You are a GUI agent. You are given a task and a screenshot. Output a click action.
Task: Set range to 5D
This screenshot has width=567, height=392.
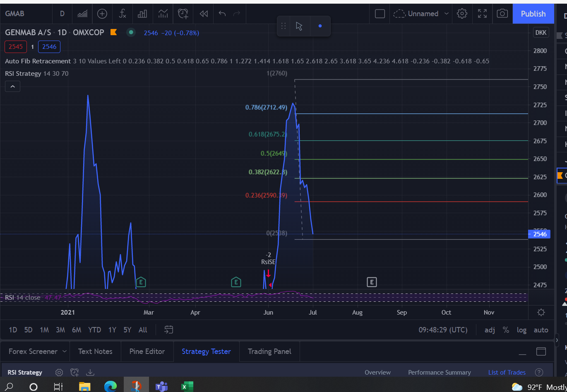pos(28,330)
